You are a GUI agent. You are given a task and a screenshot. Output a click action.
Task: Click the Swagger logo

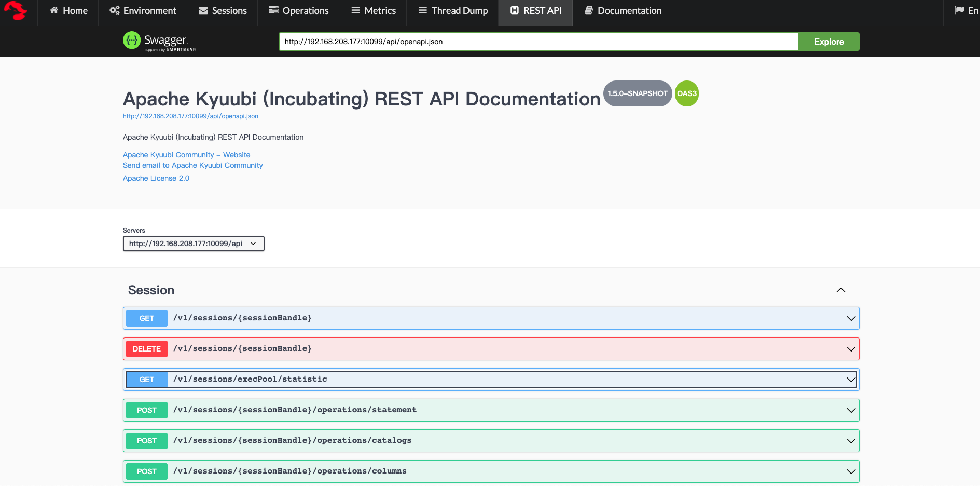point(159,42)
